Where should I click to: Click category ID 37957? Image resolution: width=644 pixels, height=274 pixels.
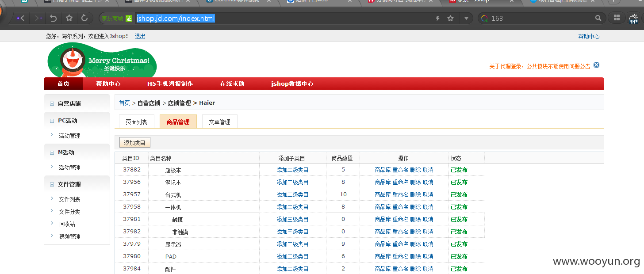[x=132, y=194]
